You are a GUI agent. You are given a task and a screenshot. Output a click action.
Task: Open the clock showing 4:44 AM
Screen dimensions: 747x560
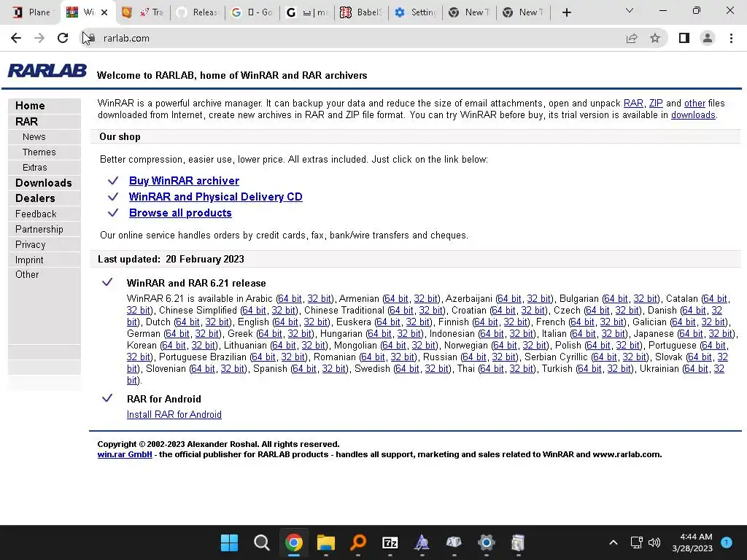coord(692,542)
